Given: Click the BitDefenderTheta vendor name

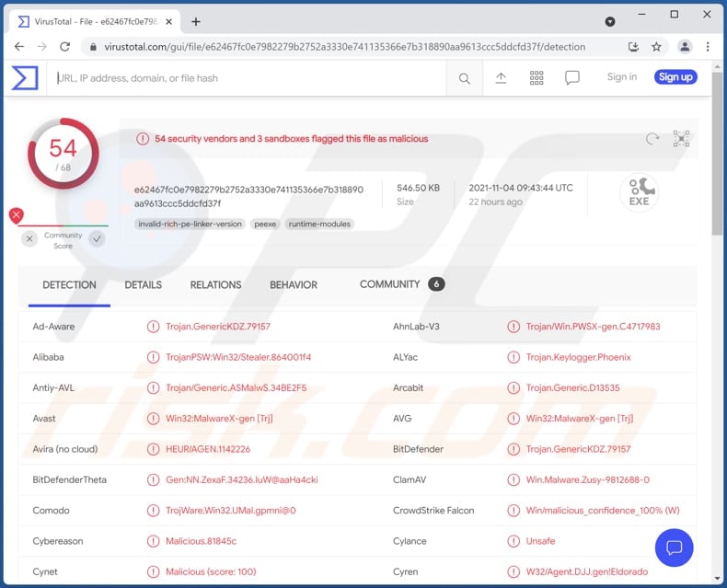Looking at the screenshot, I should click(x=70, y=479).
